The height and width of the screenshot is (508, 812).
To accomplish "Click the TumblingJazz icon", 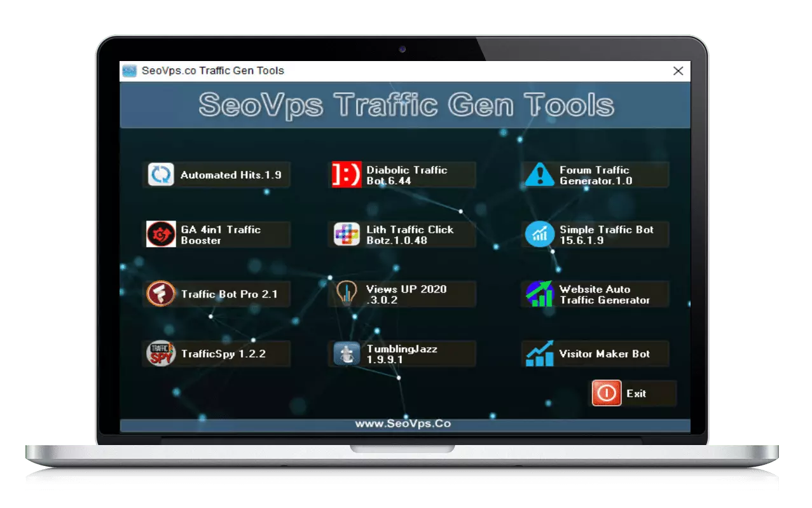I will click(x=347, y=354).
